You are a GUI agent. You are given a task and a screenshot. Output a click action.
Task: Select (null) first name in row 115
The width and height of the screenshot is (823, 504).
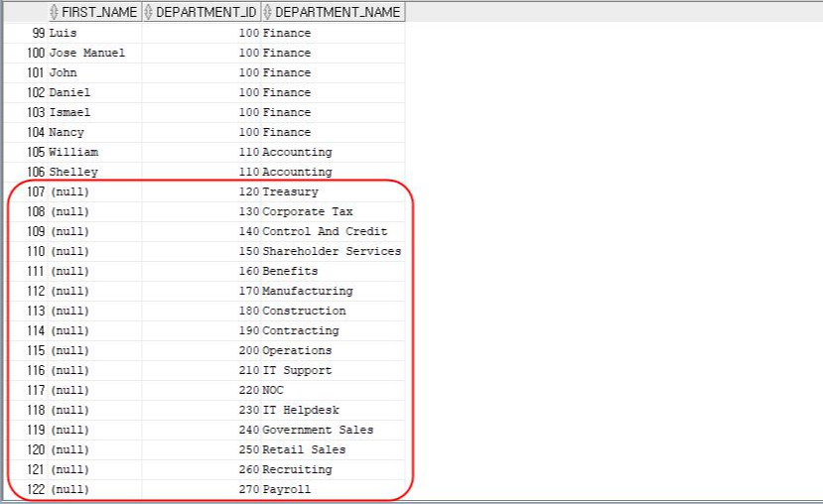(94, 351)
